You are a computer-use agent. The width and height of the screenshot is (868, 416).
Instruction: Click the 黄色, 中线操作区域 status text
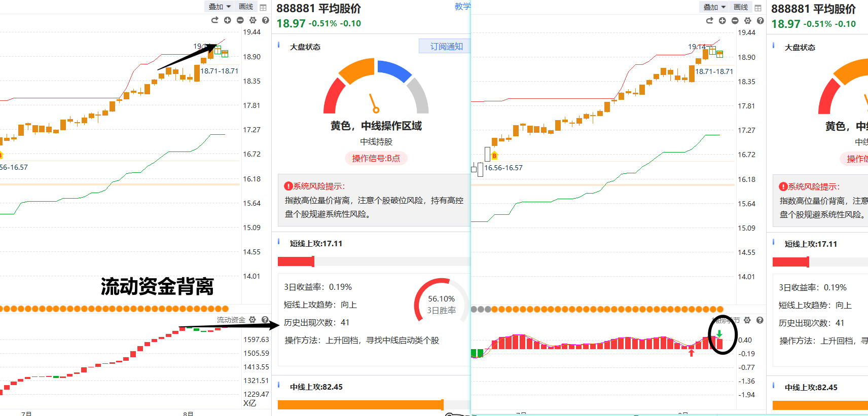tap(376, 126)
